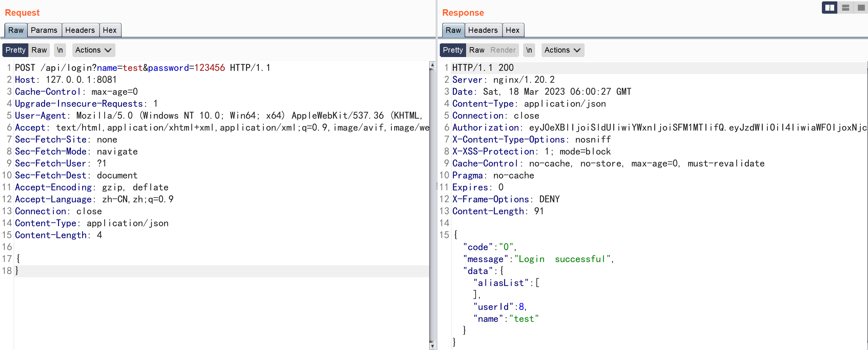Click the "Login successful" message line
The image size is (868, 350).
538,259
